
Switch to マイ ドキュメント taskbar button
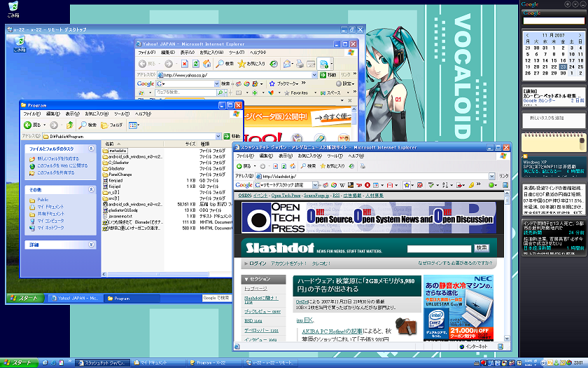coord(157,363)
